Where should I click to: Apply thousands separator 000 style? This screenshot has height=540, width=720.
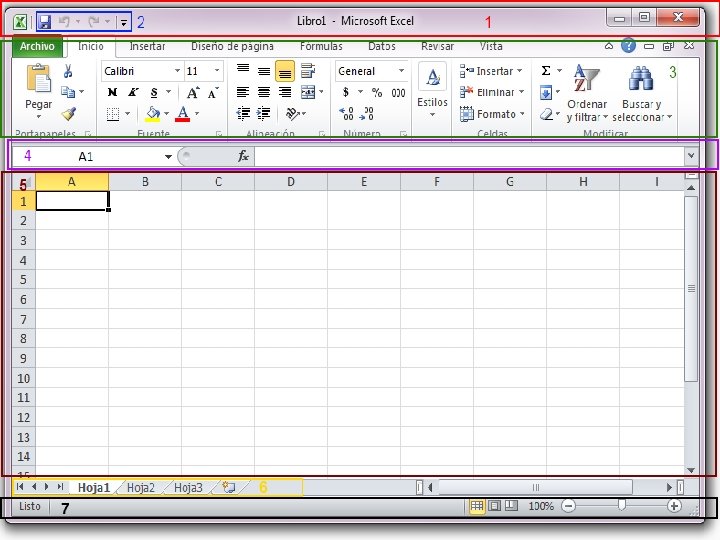[398, 93]
